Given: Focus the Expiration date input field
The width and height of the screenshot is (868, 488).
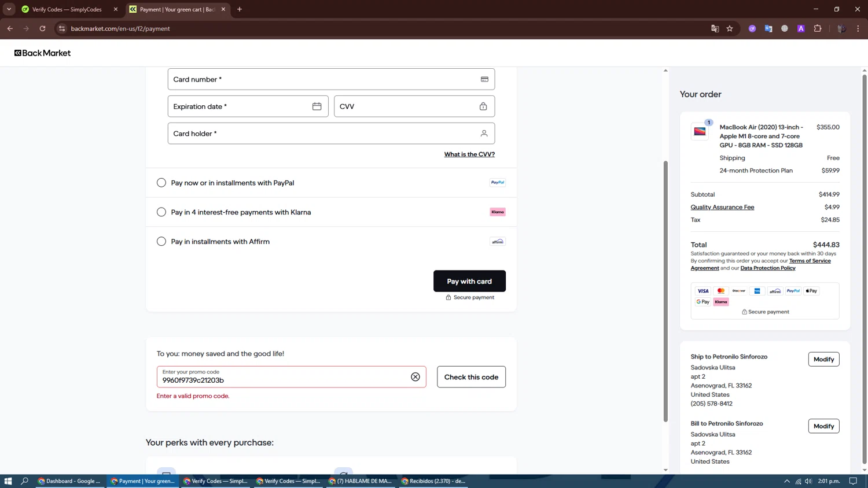Looking at the screenshot, I should pyautogui.click(x=248, y=106).
